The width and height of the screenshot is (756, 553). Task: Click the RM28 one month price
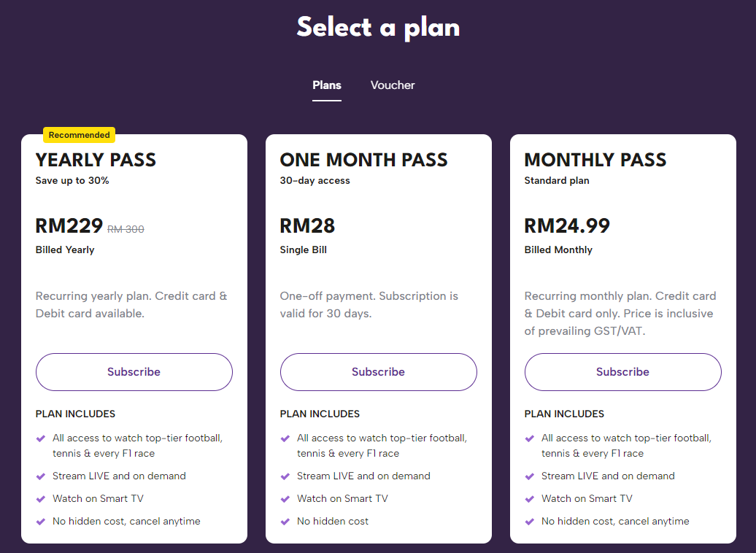[307, 226]
